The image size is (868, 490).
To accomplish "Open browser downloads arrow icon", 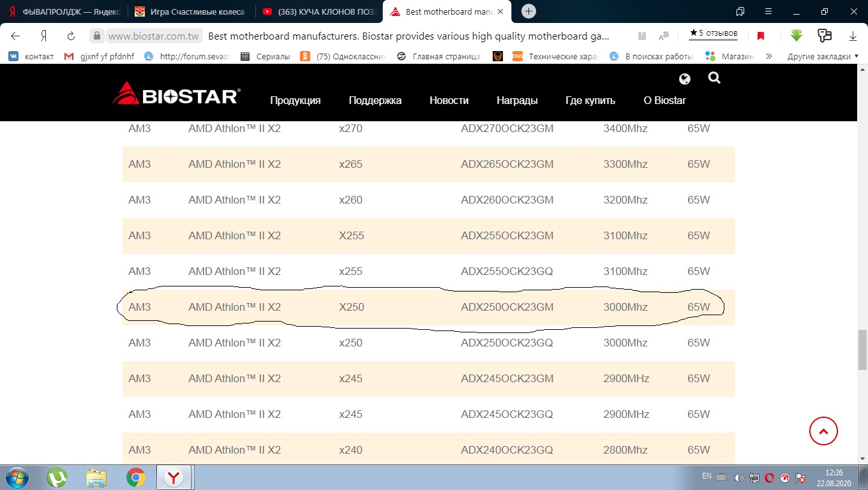I will point(853,36).
